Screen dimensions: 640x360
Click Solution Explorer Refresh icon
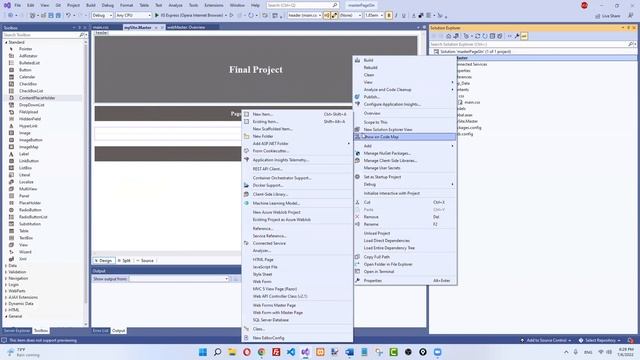[x=485, y=36]
